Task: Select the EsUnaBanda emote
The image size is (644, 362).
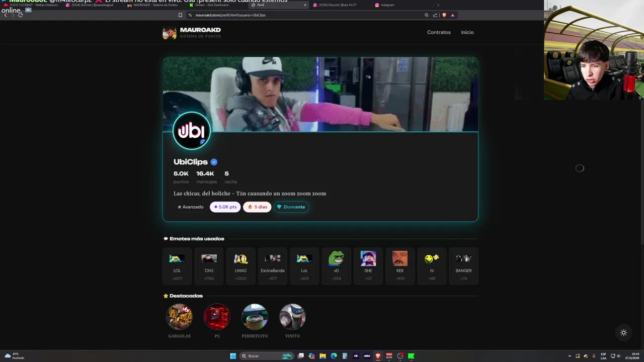Action: pyautogui.click(x=273, y=266)
